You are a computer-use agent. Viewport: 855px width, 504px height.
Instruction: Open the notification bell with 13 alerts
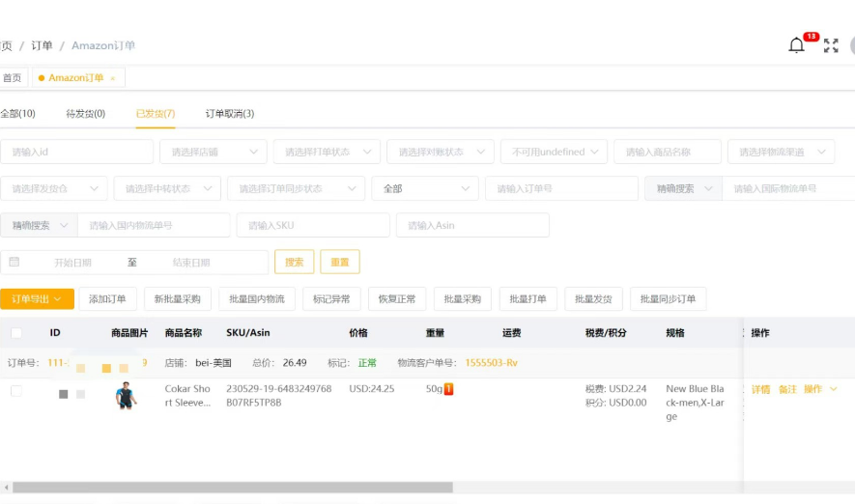tap(797, 45)
